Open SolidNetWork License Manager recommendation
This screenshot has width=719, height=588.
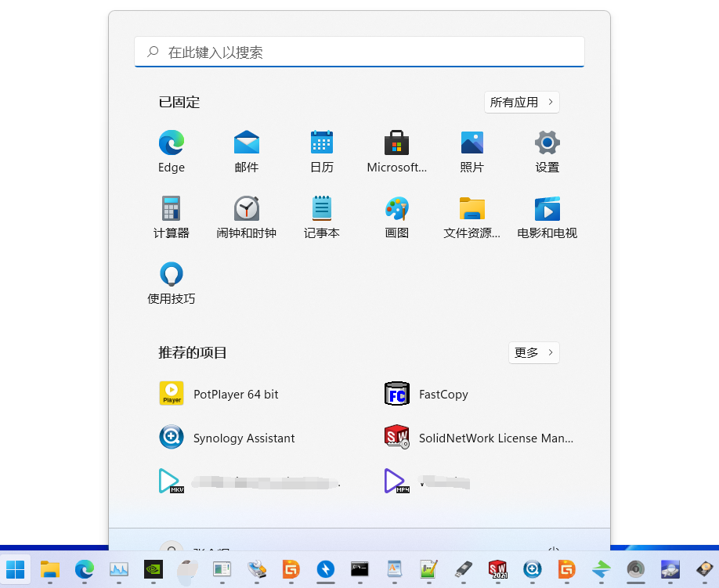pyautogui.click(x=479, y=437)
